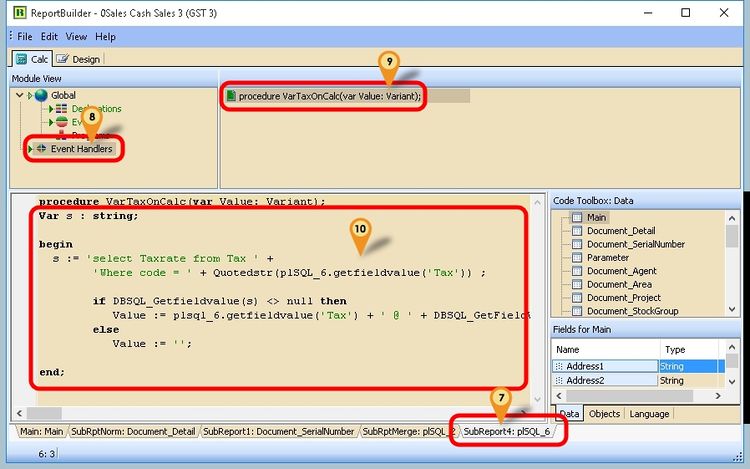
Task: Click the Events node icon
Action: (x=62, y=122)
